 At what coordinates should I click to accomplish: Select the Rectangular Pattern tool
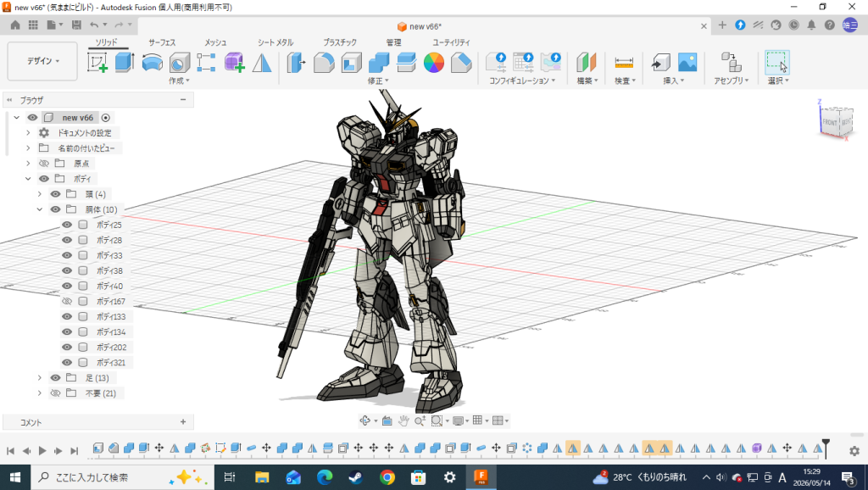(x=206, y=62)
